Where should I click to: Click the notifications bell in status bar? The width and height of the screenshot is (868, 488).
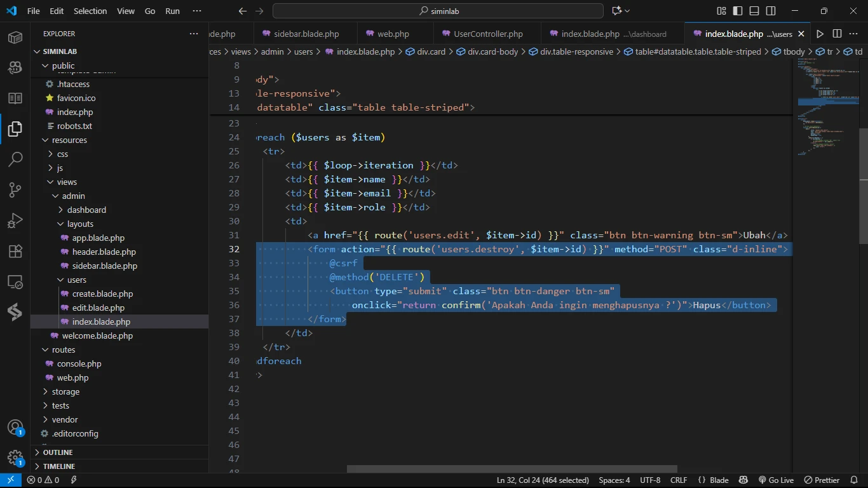855,480
